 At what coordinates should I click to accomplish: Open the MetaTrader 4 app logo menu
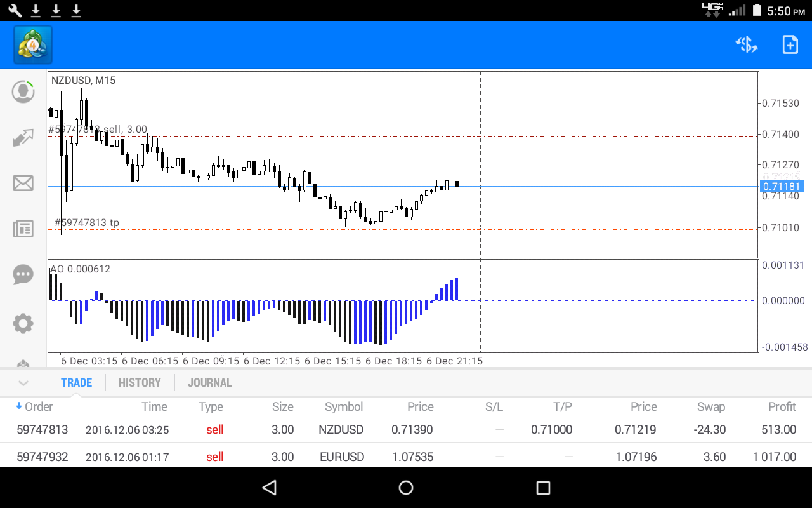[32, 44]
